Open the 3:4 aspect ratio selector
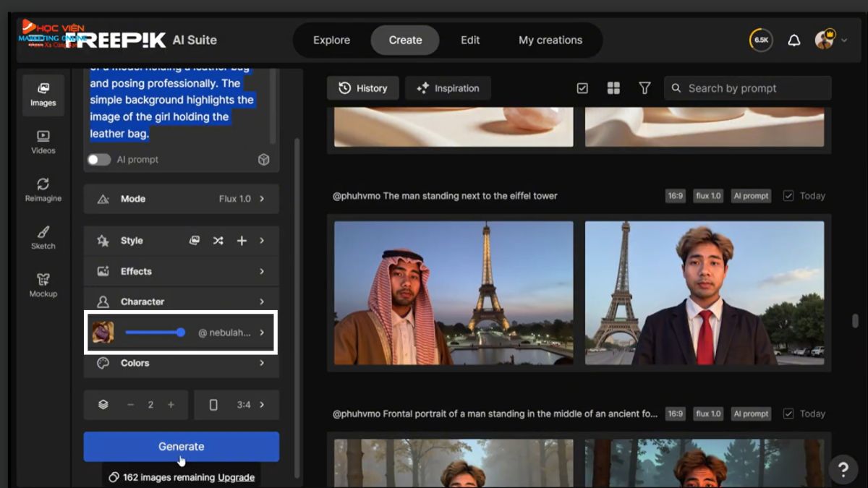The height and width of the screenshot is (488, 868). [237, 405]
